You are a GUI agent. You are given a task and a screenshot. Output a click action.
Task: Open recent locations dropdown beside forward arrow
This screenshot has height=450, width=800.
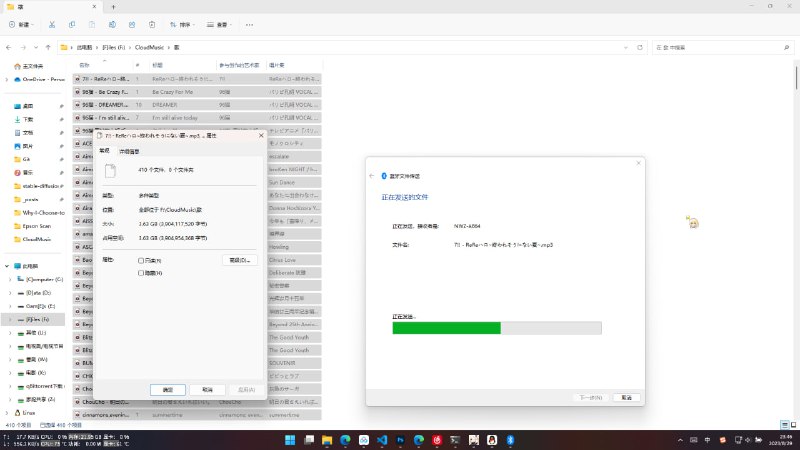(36, 47)
